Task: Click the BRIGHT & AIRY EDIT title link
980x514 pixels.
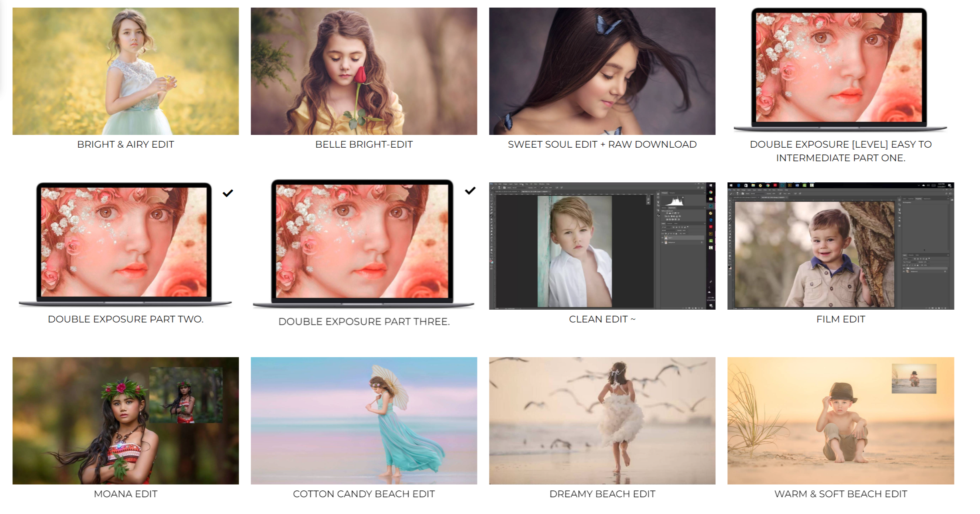Action: point(126,144)
